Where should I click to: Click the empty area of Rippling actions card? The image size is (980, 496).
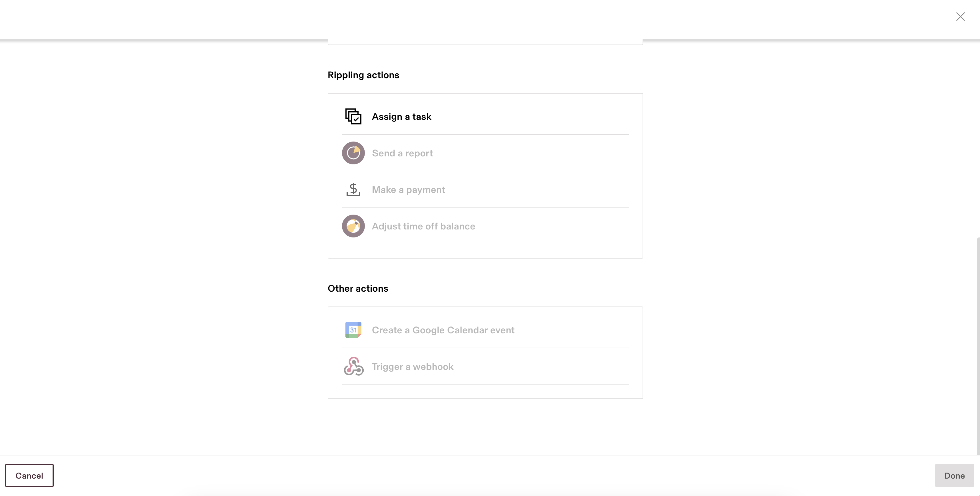click(x=485, y=251)
